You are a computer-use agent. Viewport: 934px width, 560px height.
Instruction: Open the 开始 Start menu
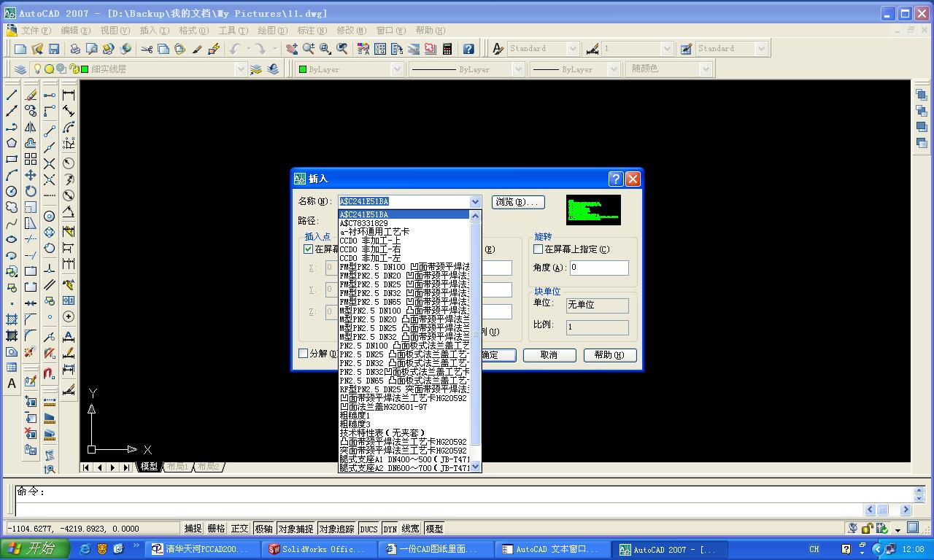coord(34,549)
